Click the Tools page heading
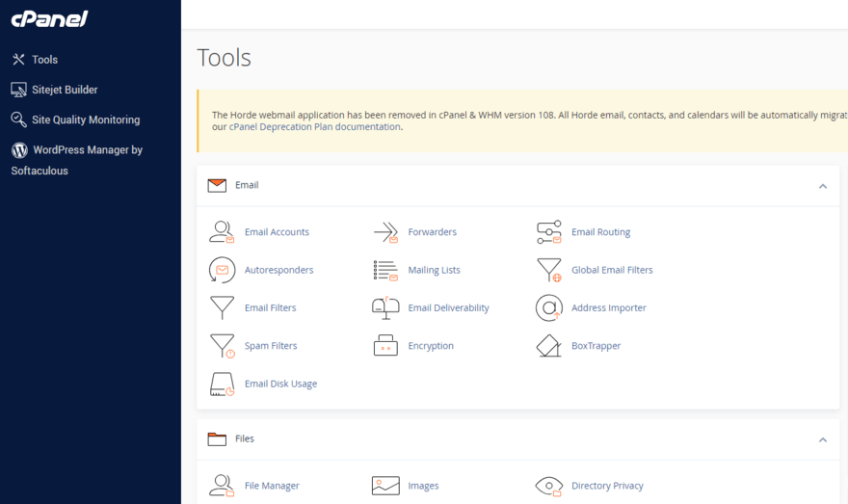Viewport: 848px width, 504px height. tap(224, 58)
